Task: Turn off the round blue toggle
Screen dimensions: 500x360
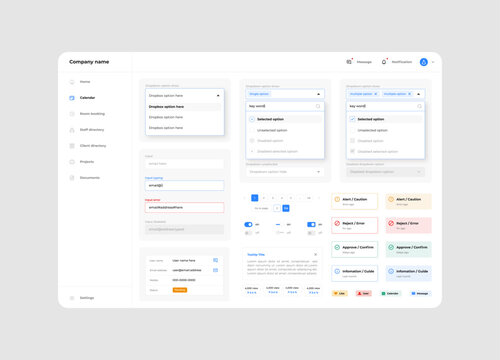Action: [248, 225]
